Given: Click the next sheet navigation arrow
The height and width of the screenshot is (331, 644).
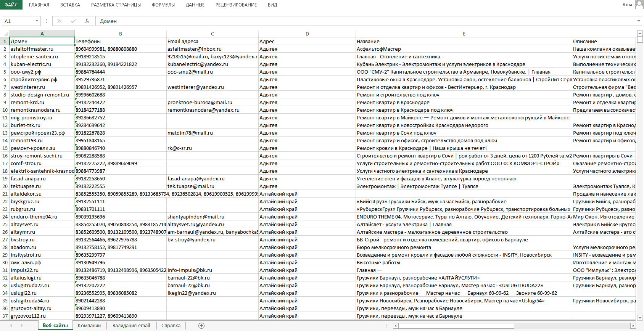Looking at the screenshot, I should pos(22,325).
